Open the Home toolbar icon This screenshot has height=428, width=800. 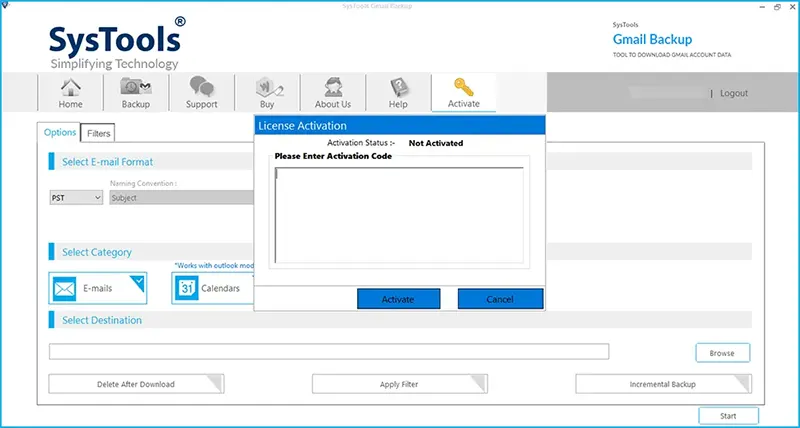point(70,93)
